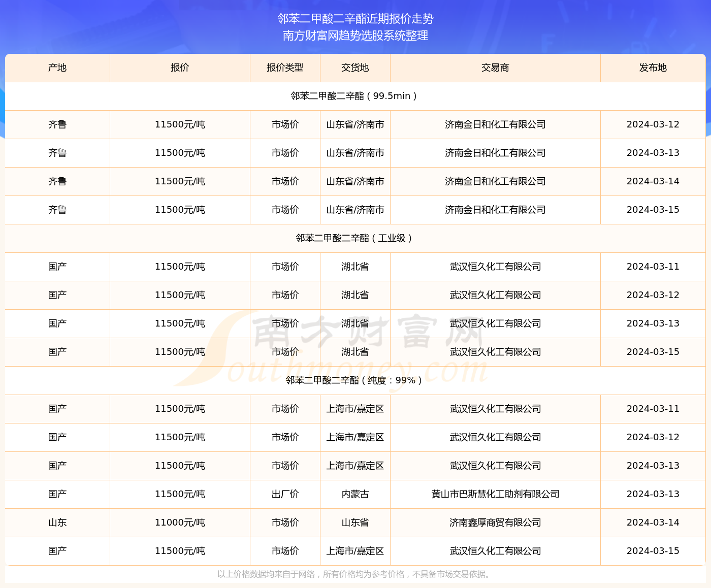Click the 产地 column header
The width and height of the screenshot is (711, 588).
point(57,68)
